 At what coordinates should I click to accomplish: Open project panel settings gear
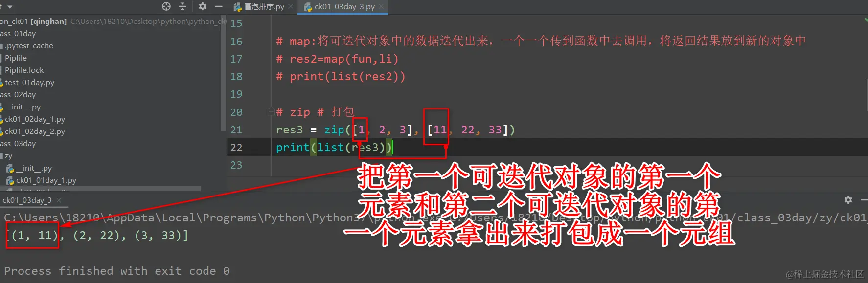[x=203, y=6]
